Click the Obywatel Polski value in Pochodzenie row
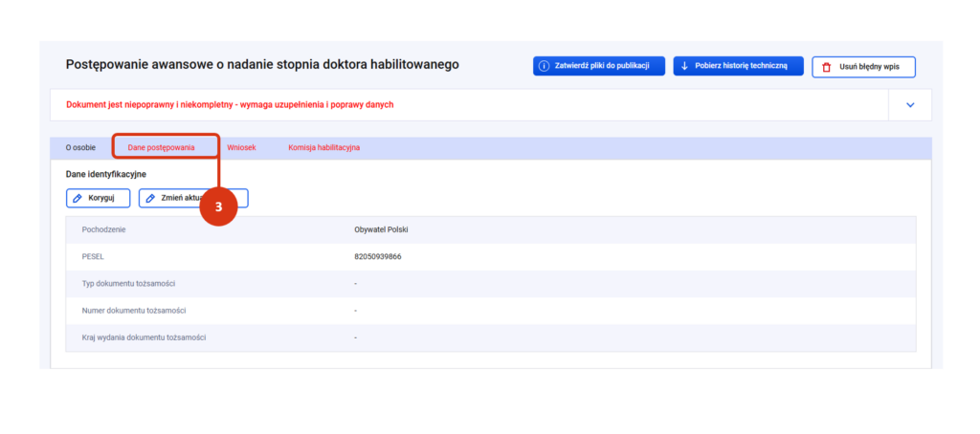The image size is (980, 434). coord(381,230)
